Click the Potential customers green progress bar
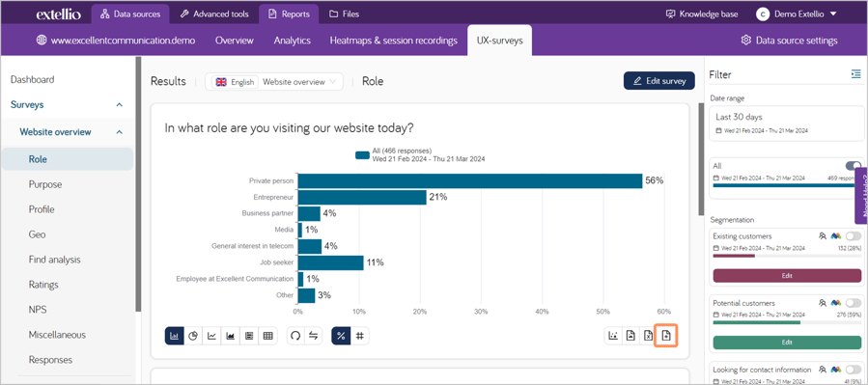The image size is (868, 385). point(757,322)
